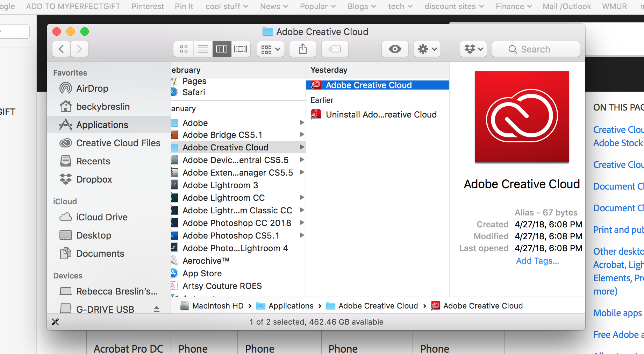This screenshot has width=644, height=354.
Task: Click the Share toolbar button
Action: coord(303,49)
